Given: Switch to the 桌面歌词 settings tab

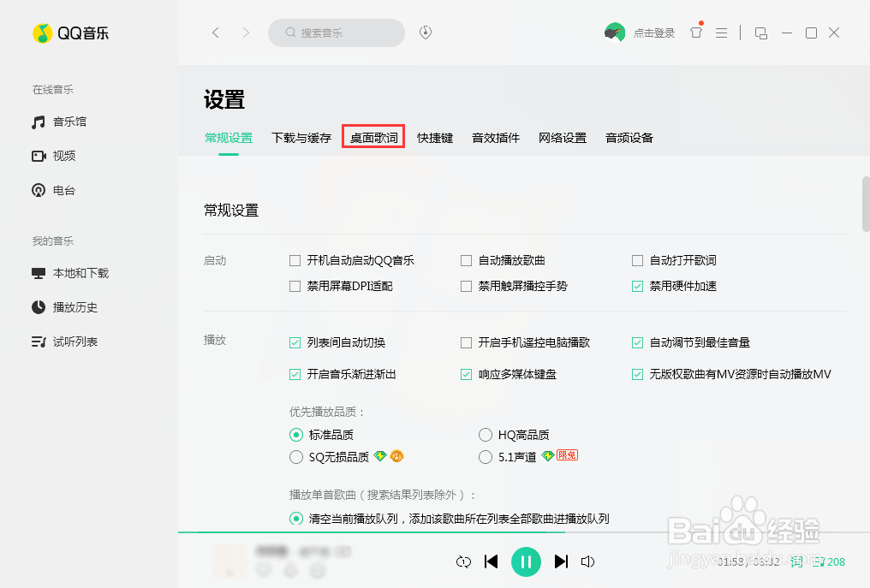Looking at the screenshot, I should (x=372, y=137).
